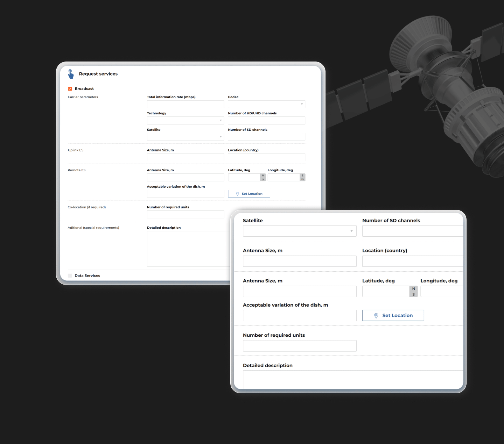Click the Number of HD/UHD channels field

pyautogui.click(x=266, y=121)
